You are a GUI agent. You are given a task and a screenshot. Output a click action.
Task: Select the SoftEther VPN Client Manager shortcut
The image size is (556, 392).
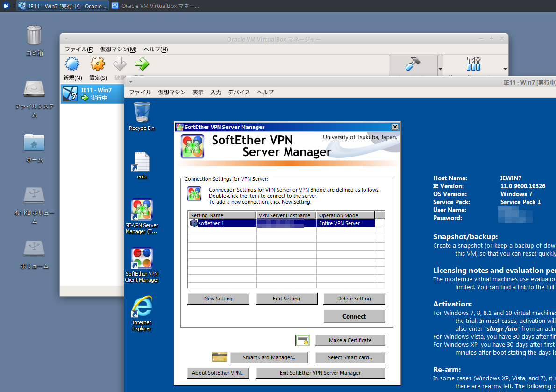point(142,258)
